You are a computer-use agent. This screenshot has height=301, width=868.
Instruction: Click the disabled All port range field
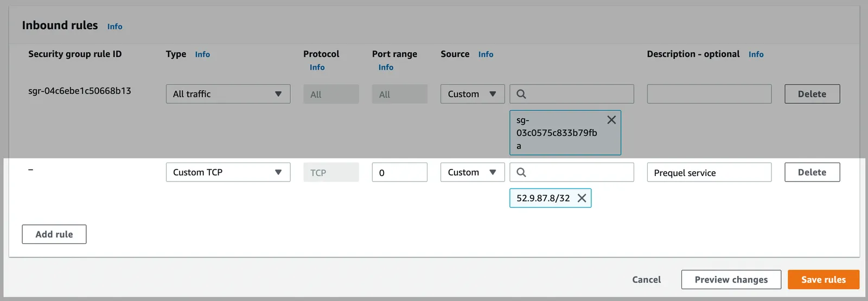point(400,94)
